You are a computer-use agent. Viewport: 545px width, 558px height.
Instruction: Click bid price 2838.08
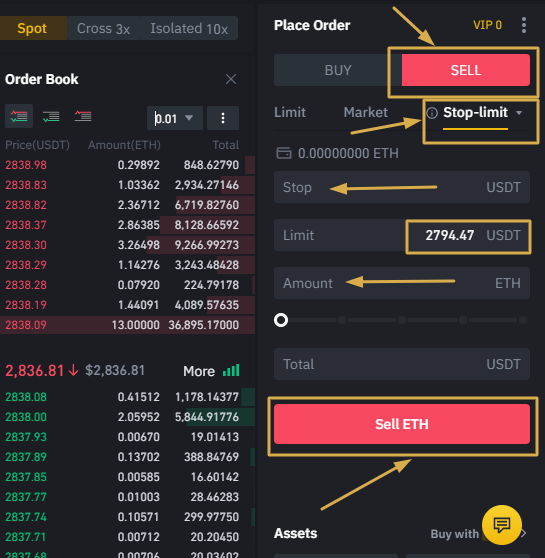[26, 397]
